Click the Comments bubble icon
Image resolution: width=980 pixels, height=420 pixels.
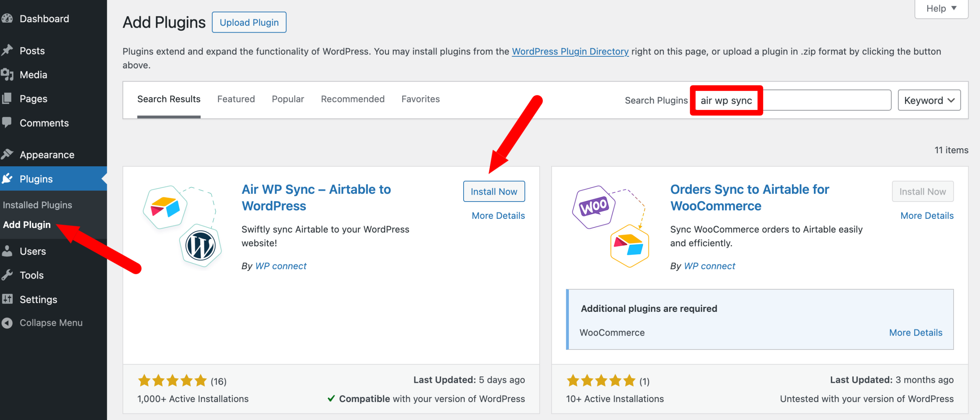click(7, 123)
